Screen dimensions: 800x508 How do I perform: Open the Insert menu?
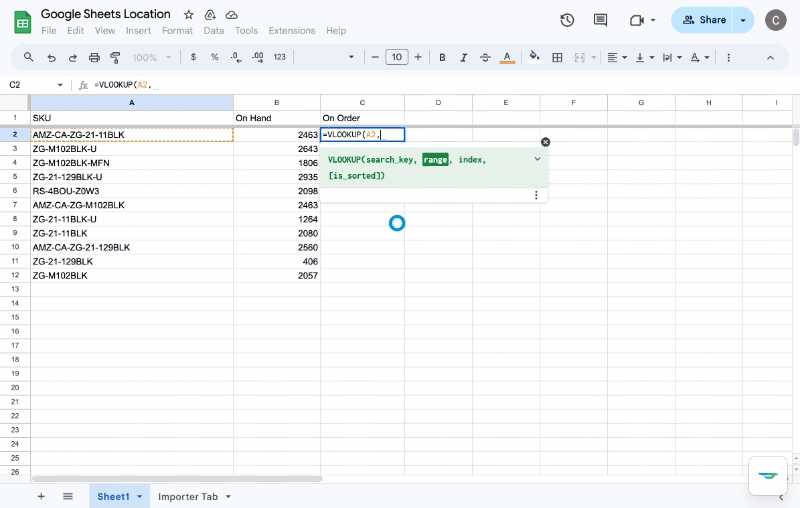(x=138, y=31)
